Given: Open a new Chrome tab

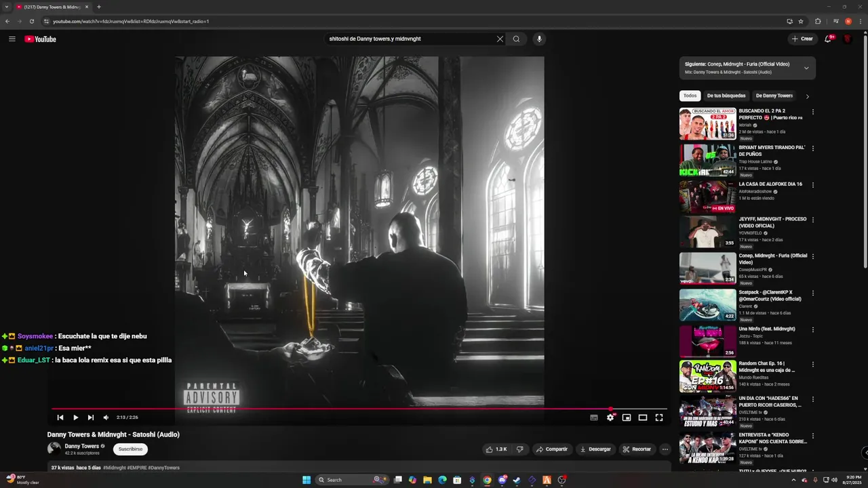Looking at the screenshot, I should tap(99, 7).
